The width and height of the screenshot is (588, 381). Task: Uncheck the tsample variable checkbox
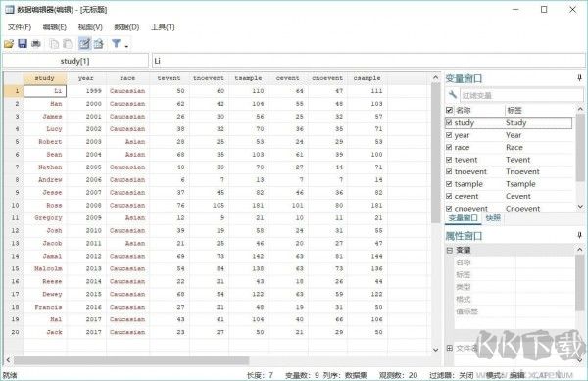pos(449,184)
